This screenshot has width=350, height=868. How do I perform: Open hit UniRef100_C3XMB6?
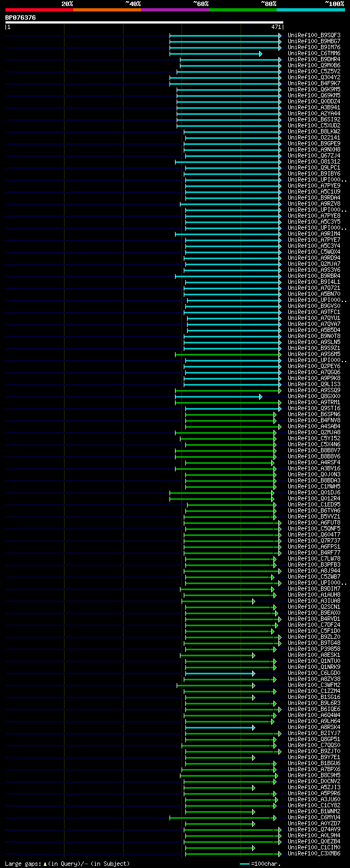[314, 854]
